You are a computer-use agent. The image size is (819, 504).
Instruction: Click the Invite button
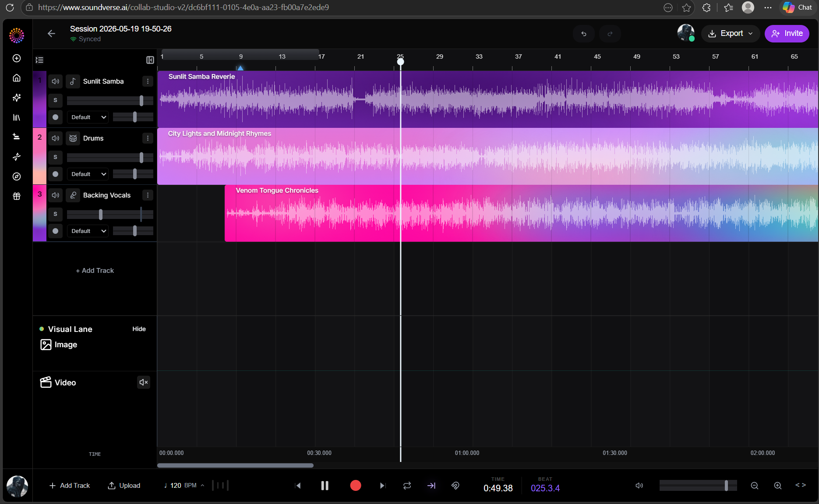click(787, 34)
